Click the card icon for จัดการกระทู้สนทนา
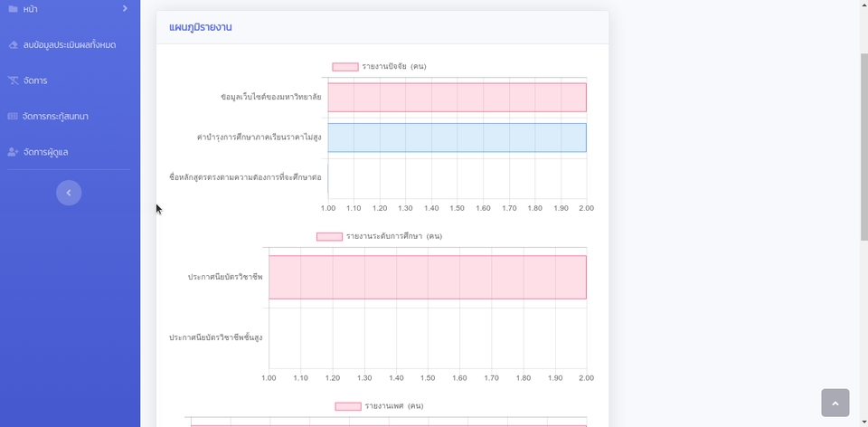 click(x=13, y=117)
